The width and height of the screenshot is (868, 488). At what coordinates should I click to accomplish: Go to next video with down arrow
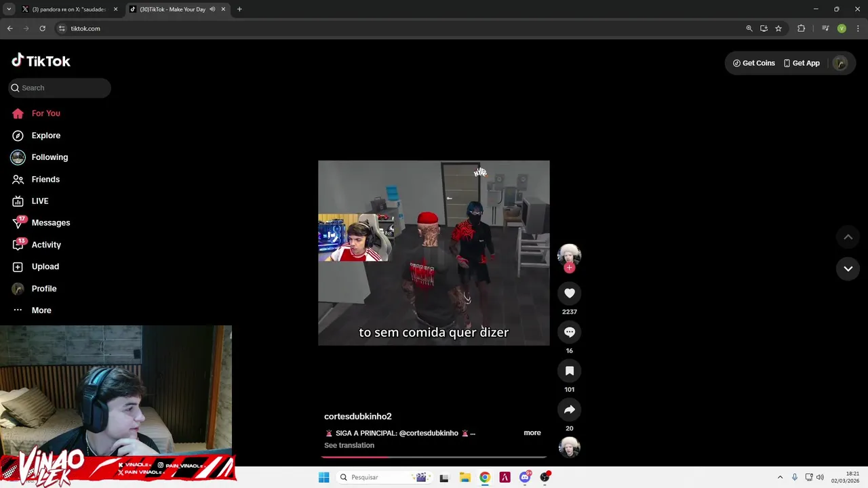pyautogui.click(x=848, y=268)
